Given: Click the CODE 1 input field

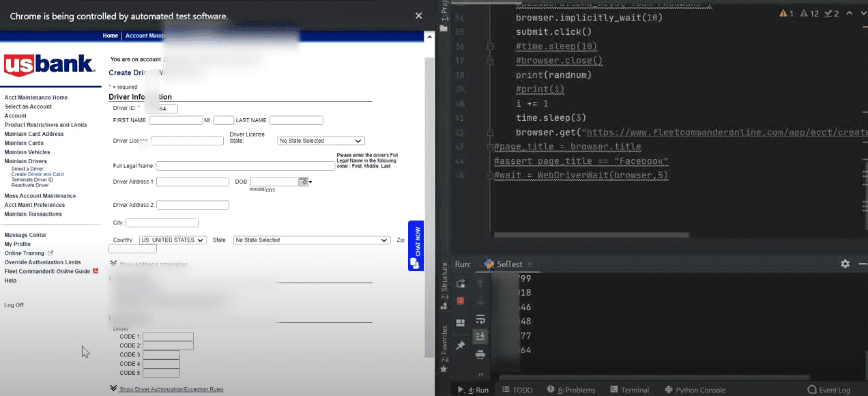Looking at the screenshot, I should 168,337.
